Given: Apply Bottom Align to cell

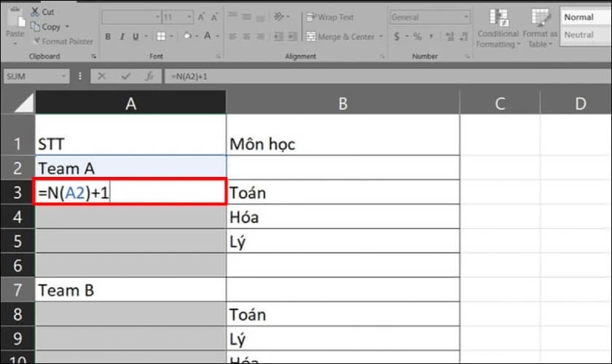Looking at the screenshot, I should 260,17.
